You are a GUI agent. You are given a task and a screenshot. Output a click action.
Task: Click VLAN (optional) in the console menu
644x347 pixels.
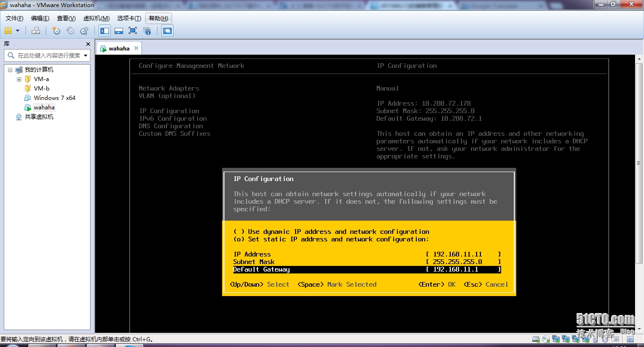(x=167, y=96)
